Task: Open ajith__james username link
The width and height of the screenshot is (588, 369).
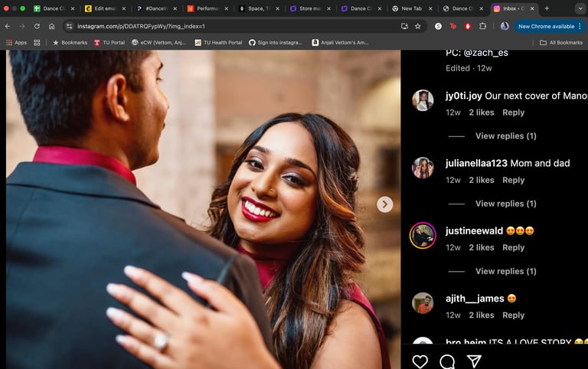Action: coord(475,299)
